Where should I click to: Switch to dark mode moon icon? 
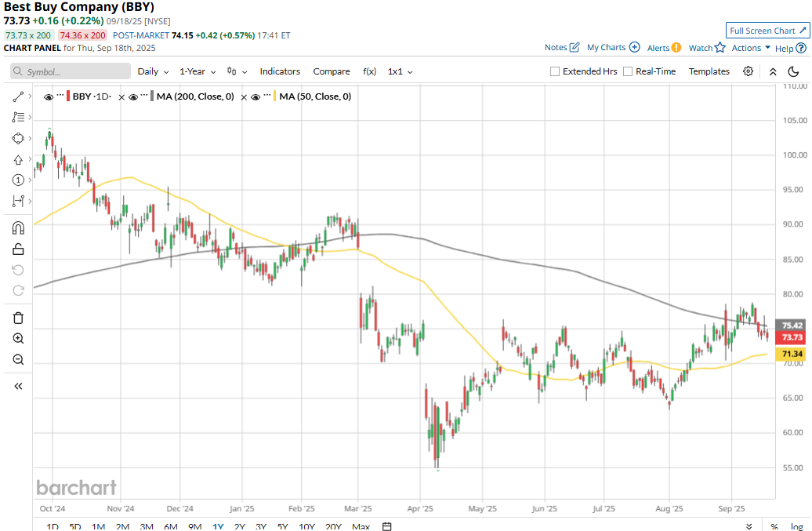pyautogui.click(x=793, y=71)
